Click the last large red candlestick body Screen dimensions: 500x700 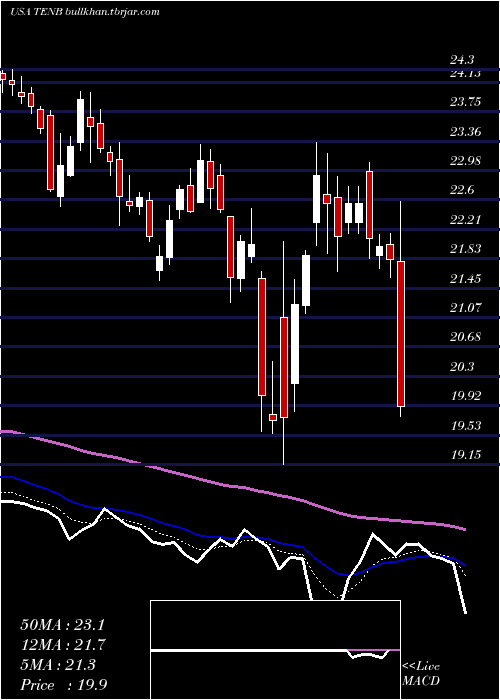[x=401, y=334]
